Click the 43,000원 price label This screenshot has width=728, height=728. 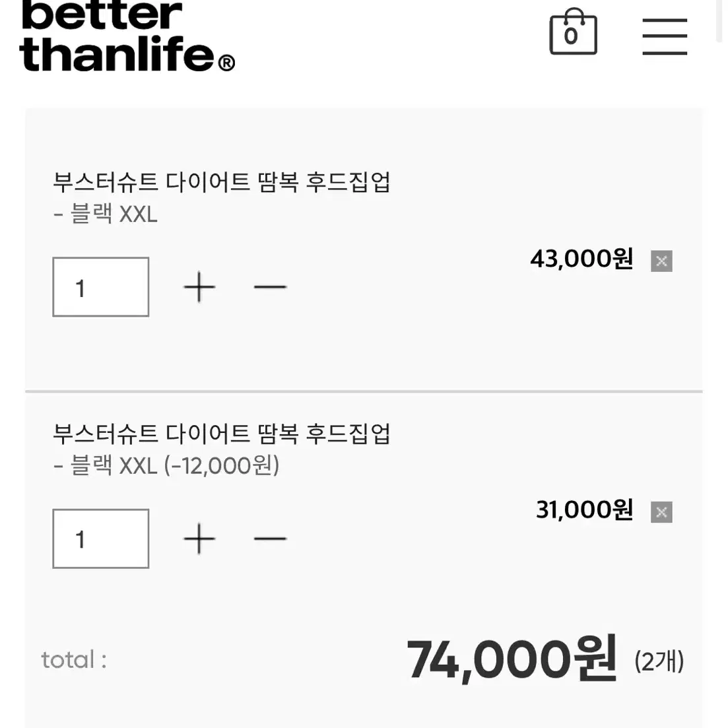(x=581, y=259)
